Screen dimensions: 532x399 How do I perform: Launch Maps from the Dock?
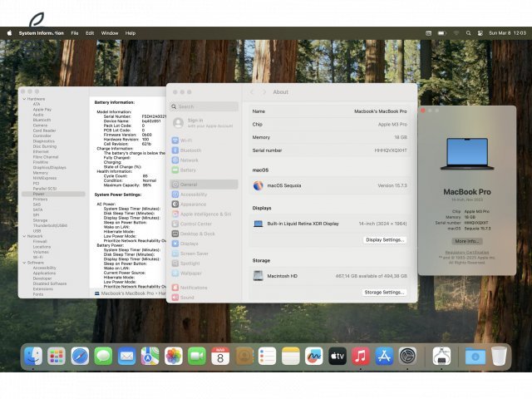pos(150,356)
